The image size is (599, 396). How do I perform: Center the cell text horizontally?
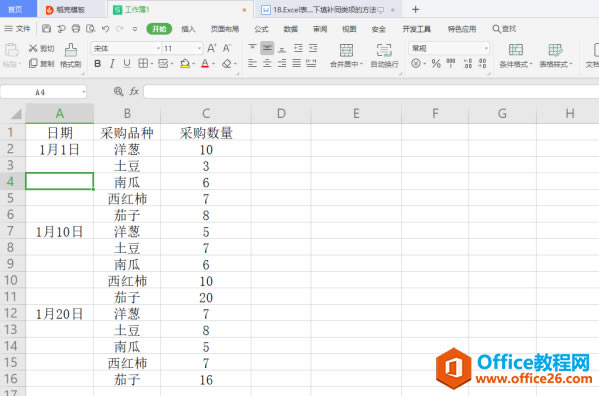[267, 63]
